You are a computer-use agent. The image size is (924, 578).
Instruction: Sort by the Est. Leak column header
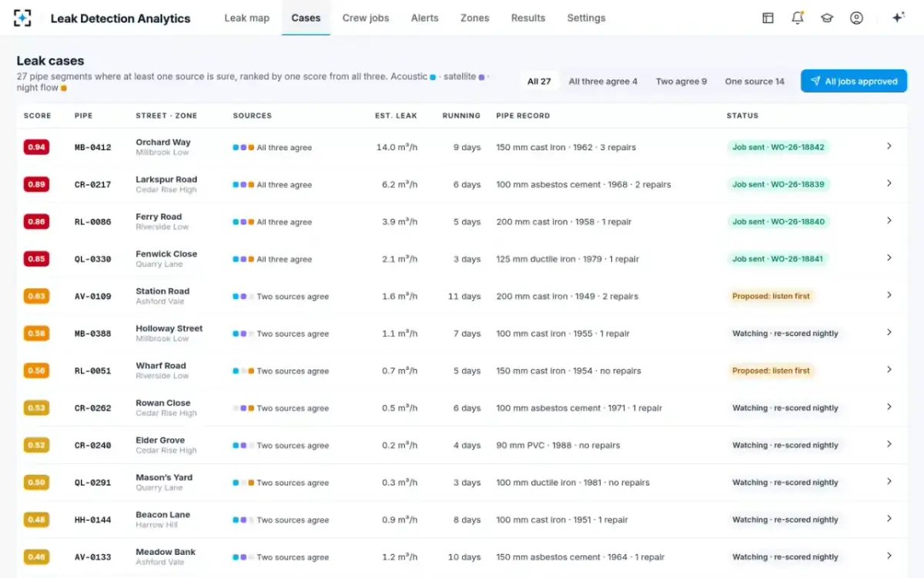point(396,116)
